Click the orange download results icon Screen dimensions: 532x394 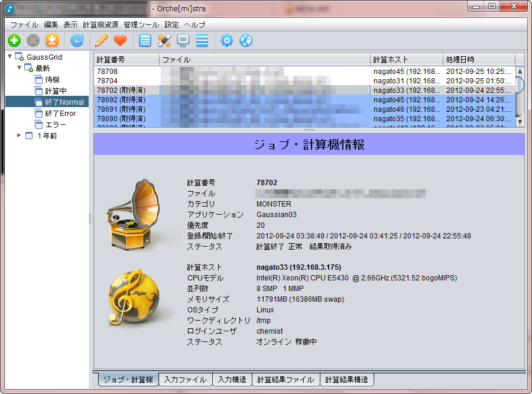tap(52, 41)
